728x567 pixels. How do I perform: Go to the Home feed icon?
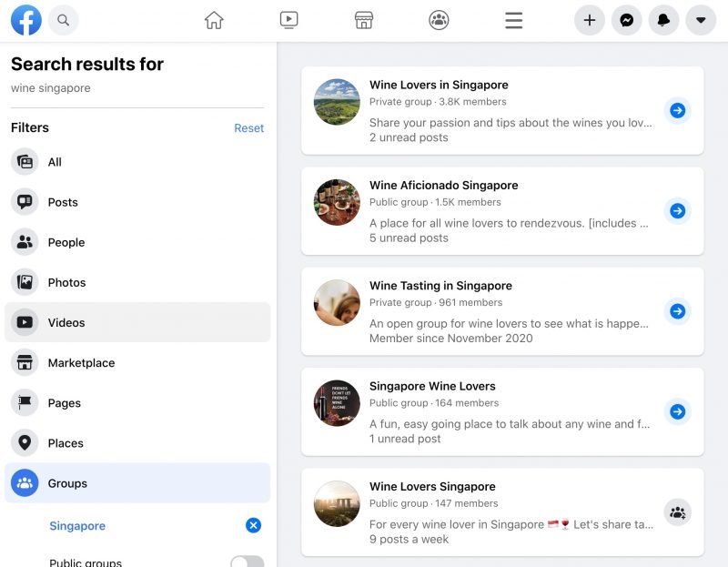point(214,20)
